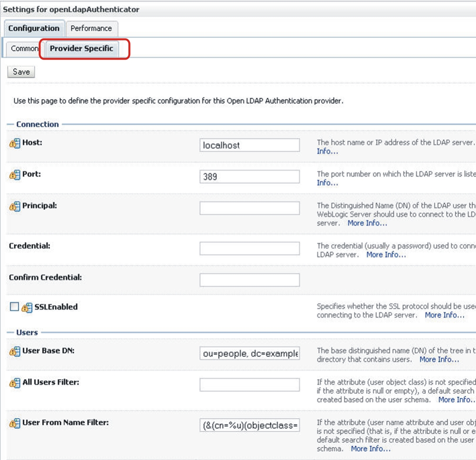Viewport: 476px width, 460px height.
Task: Select the Common sub-tab
Action: [x=25, y=49]
